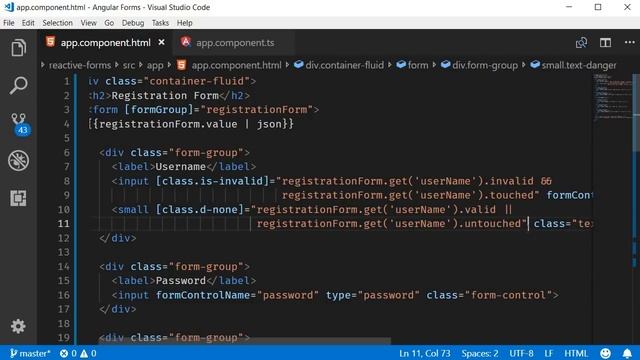Select div.form-group in breadcrumb
The height and width of the screenshot is (360, 640).
pos(485,65)
